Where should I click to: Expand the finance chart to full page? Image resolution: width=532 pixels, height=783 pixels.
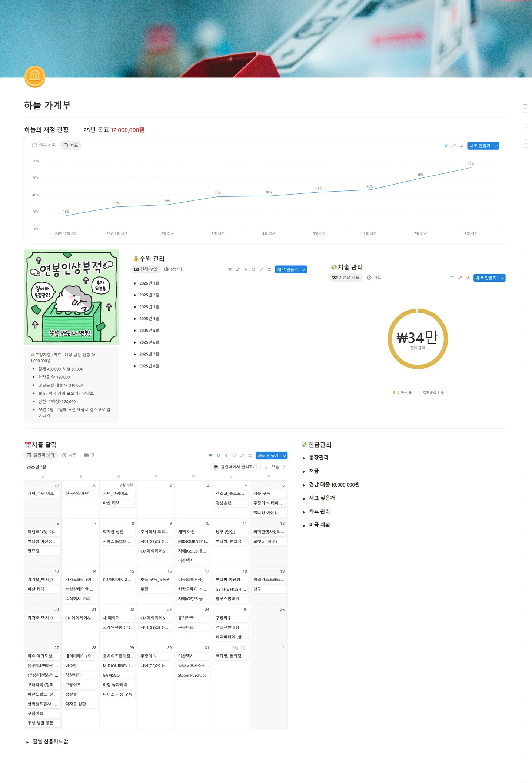click(x=454, y=146)
